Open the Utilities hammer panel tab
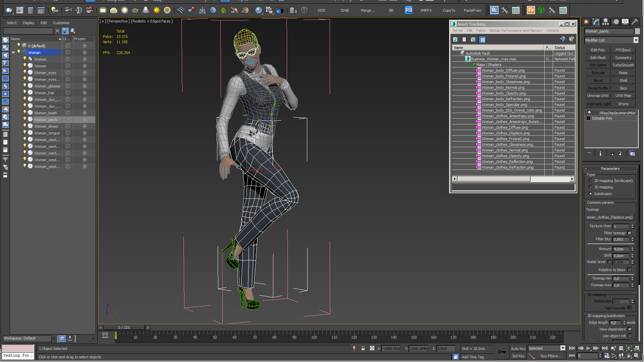644x362 pixels. (x=635, y=22)
